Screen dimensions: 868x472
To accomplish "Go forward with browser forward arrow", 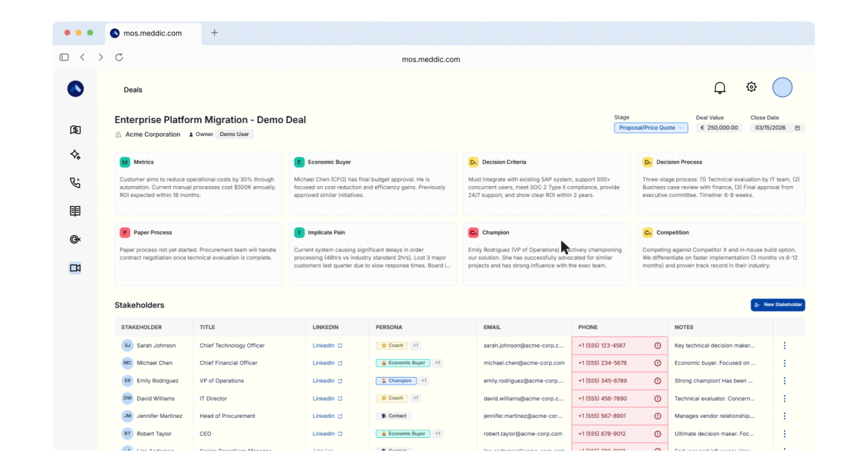I will 101,57.
